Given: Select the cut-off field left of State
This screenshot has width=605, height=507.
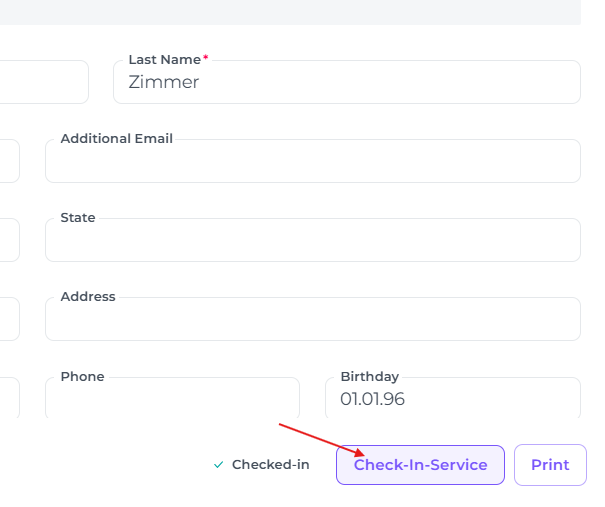Looking at the screenshot, I should point(9,240).
